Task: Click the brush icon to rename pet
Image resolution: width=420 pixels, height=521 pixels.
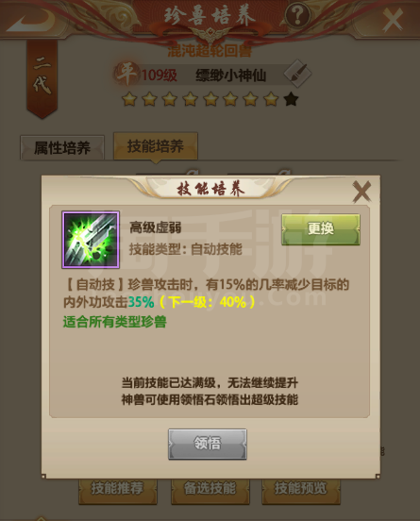Action: [x=297, y=74]
